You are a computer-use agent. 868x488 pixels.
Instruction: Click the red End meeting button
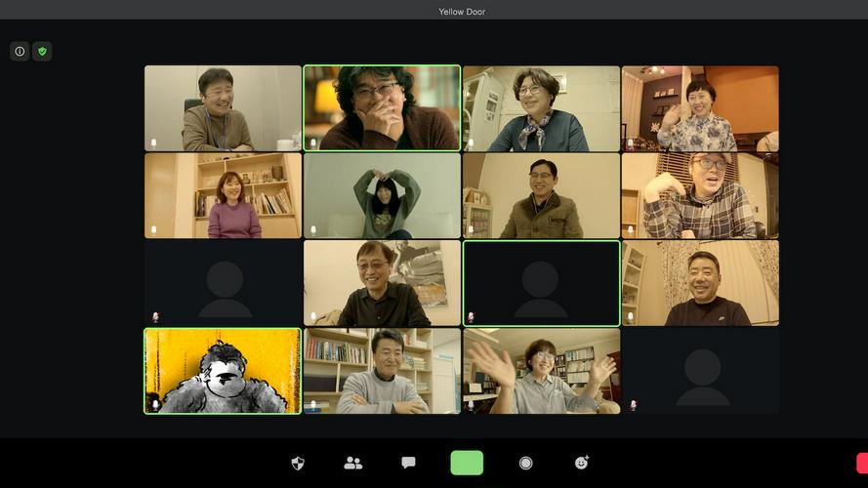tap(861, 463)
